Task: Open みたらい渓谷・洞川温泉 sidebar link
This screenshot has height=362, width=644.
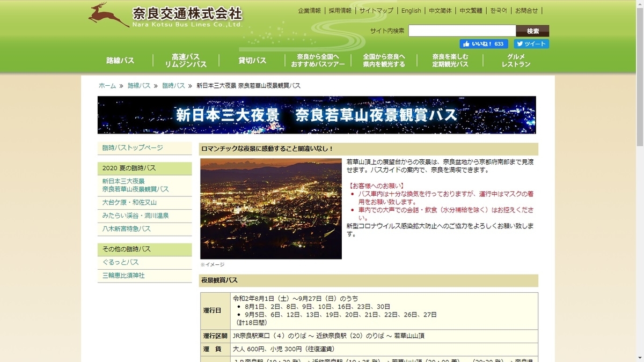Action: pyautogui.click(x=135, y=216)
